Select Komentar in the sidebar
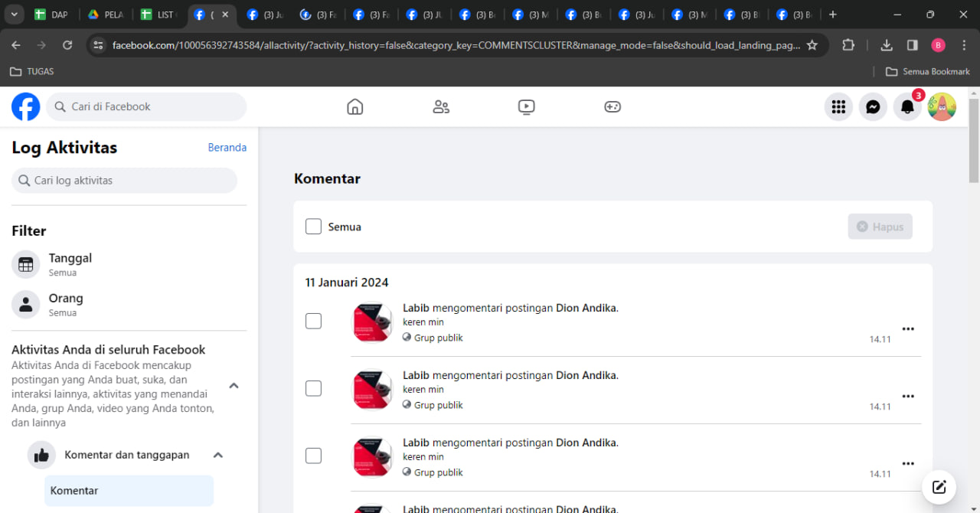The height and width of the screenshot is (513, 980). pos(129,491)
